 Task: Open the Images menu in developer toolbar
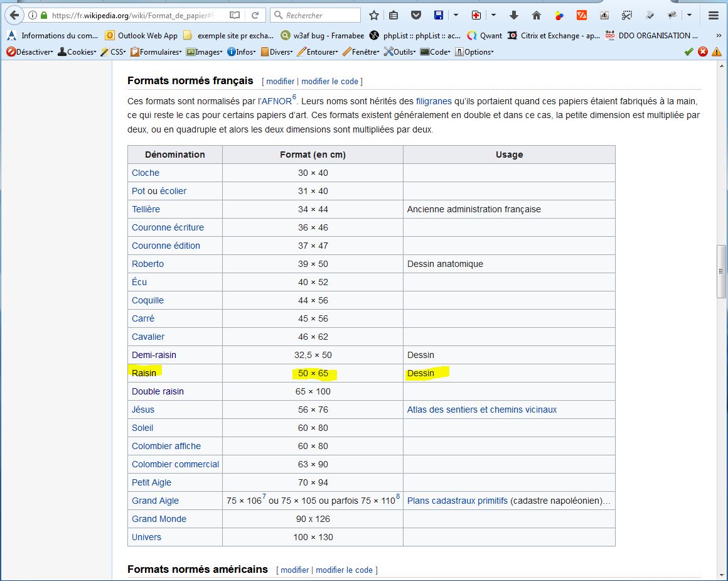click(205, 52)
